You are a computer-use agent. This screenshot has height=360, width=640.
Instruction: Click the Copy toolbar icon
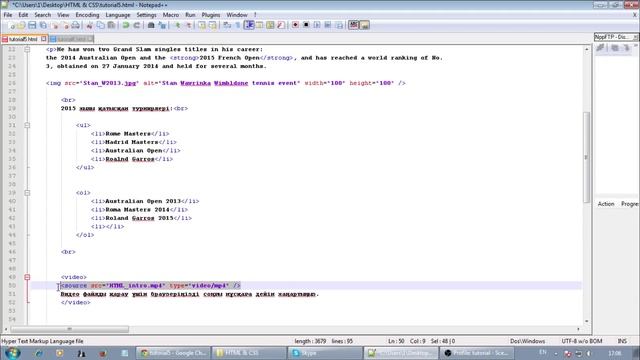(100, 25)
